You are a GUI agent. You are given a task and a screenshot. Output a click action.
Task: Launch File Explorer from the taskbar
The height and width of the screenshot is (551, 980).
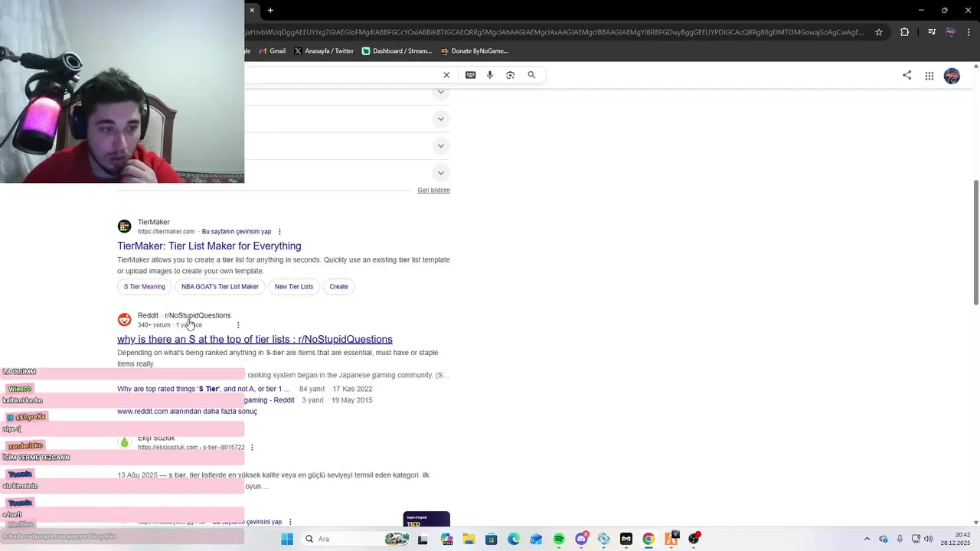(469, 539)
